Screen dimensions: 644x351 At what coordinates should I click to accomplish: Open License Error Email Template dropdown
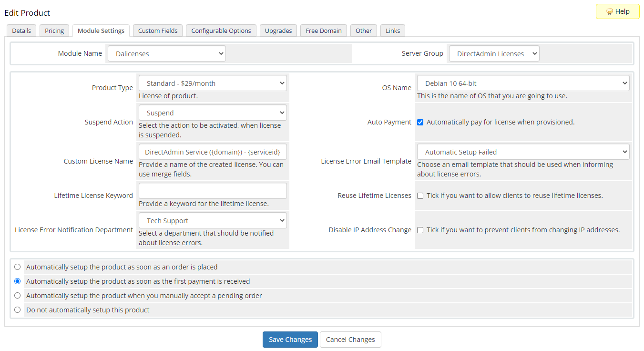click(523, 152)
